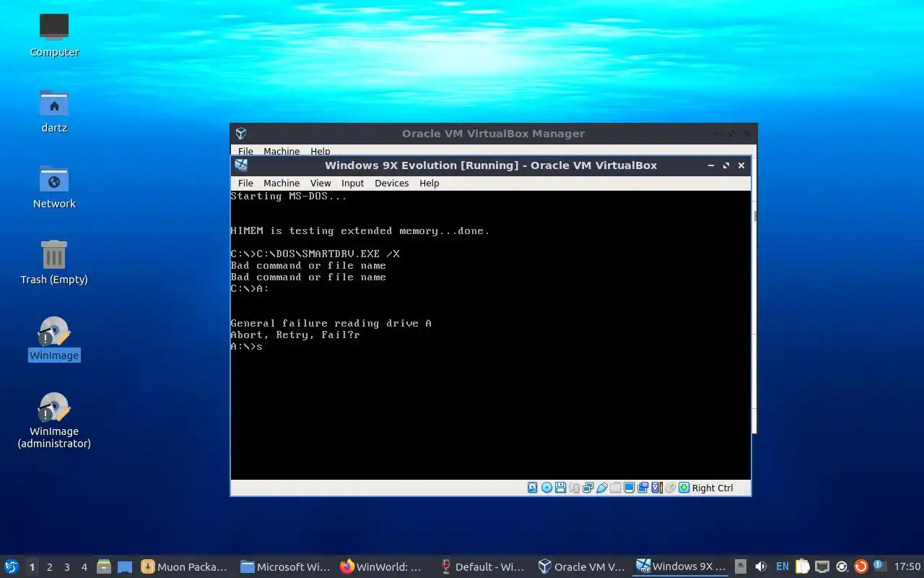Click the USB devices indicator in VM status bar
Viewport: 924px width, 578px height.
602,488
